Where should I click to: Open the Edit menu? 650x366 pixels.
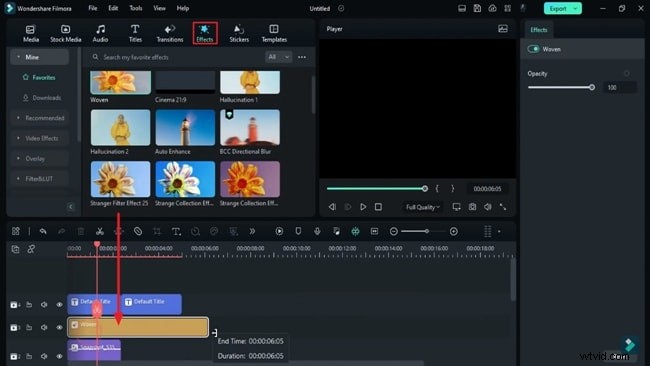coord(113,8)
